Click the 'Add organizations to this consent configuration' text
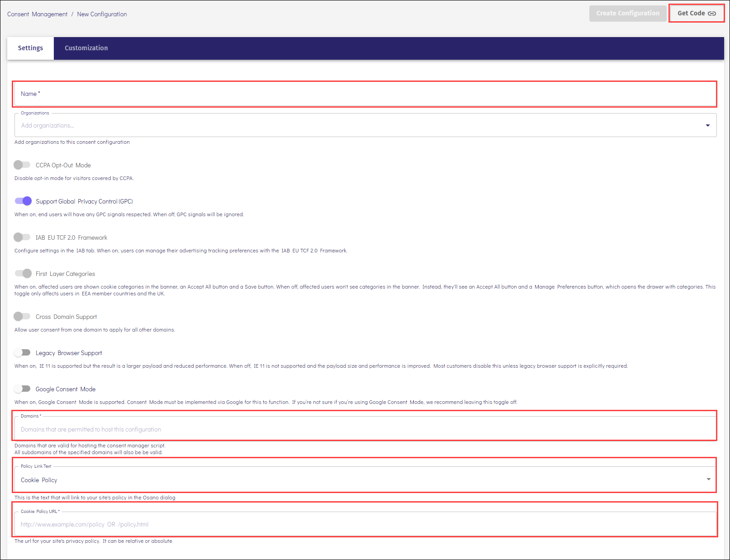730x560 pixels. pos(72,142)
